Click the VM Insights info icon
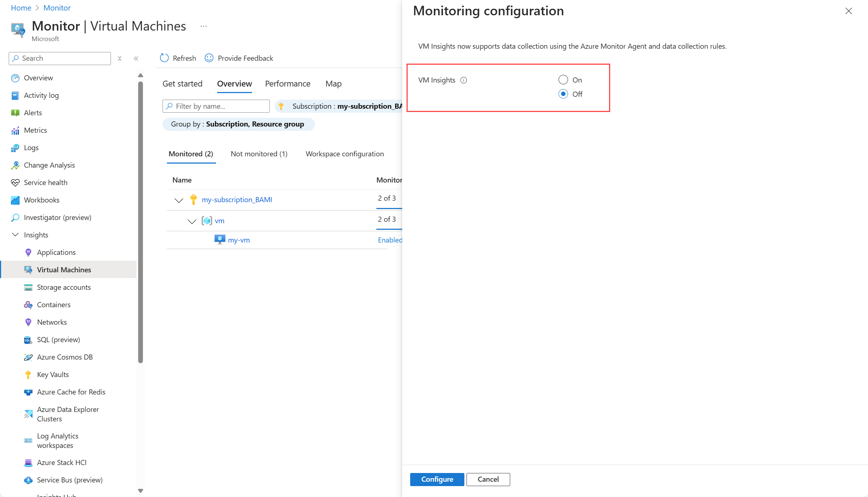868x497 pixels. coord(464,80)
